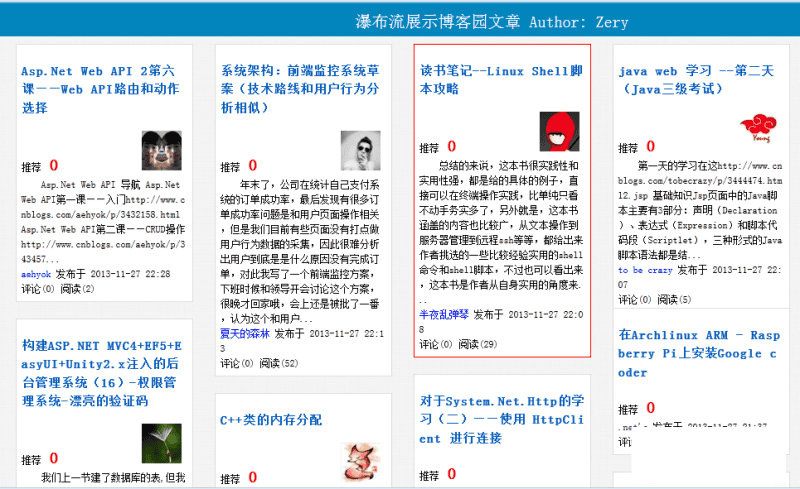Viewport: 800px width, 489px height.
Task: Click the summary starting 我们上一节建了数据库的表
Action: (x=113, y=478)
